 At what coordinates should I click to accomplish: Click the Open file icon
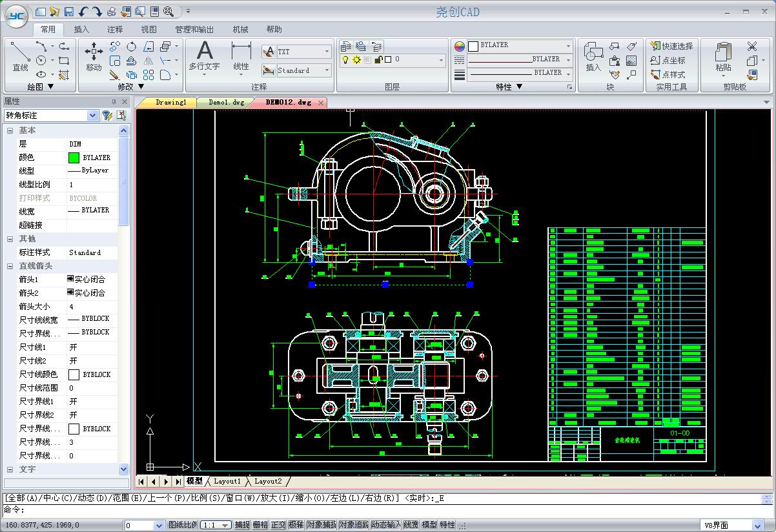point(54,12)
